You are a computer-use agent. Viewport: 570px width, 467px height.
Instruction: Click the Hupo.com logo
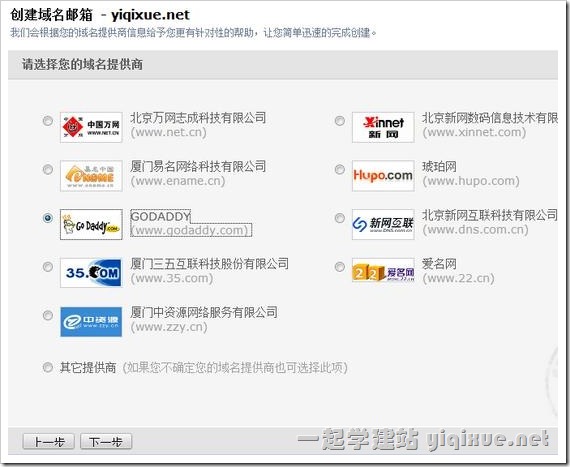pyautogui.click(x=383, y=176)
